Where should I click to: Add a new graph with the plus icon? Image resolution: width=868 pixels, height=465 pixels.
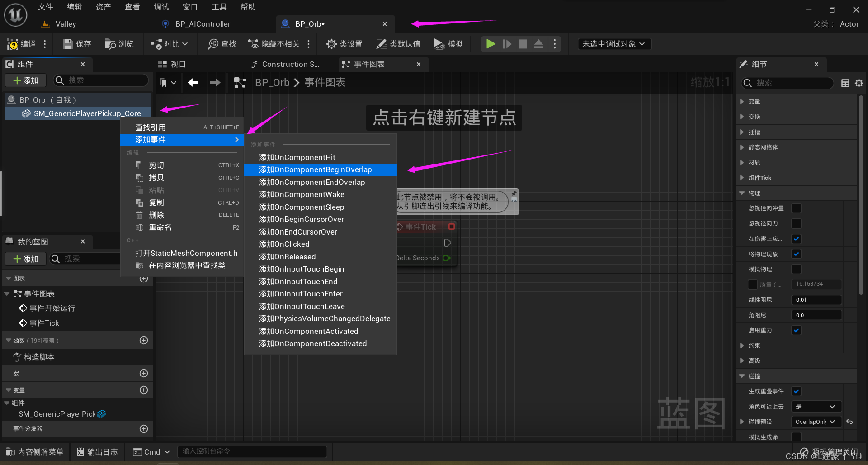[144, 278]
